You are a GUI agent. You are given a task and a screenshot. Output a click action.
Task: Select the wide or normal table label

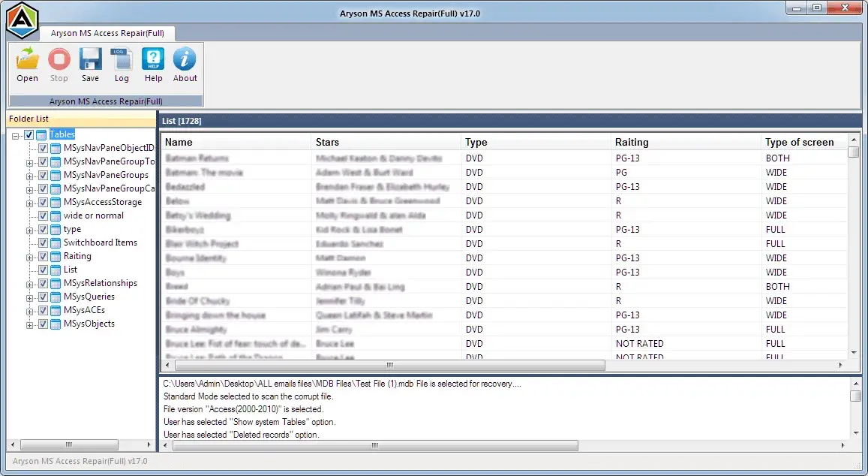(x=94, y=215)
